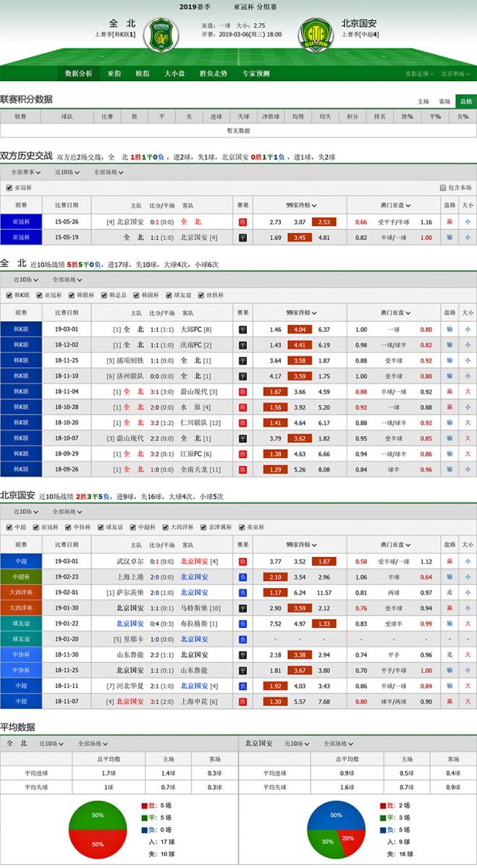Open 澳门亚盘 dropdown in head-to-head table header
Screen dimensions: 477x868
(395, 205)
